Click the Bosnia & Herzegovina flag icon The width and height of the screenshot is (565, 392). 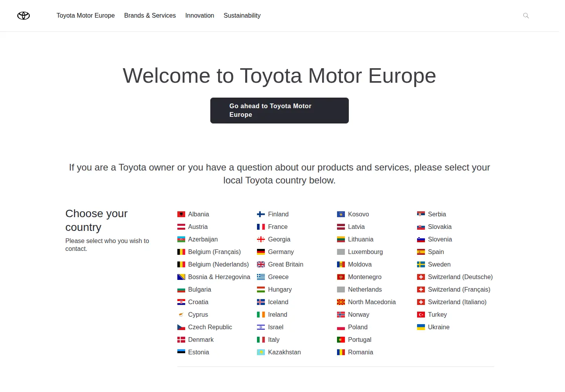click(181, 277)
